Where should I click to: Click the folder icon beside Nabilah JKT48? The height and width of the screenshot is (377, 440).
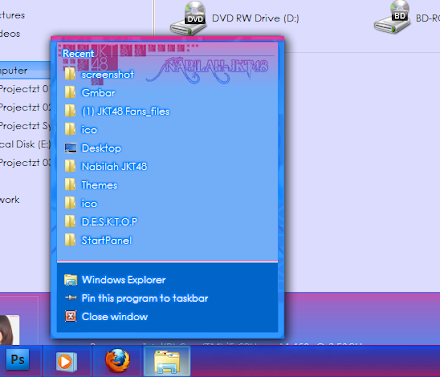(x=70, y=166)
